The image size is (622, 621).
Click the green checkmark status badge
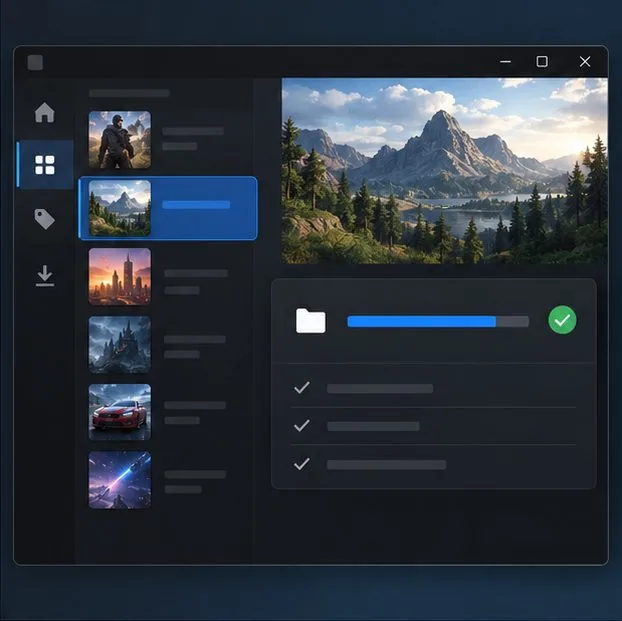click(x=562, y=320)
